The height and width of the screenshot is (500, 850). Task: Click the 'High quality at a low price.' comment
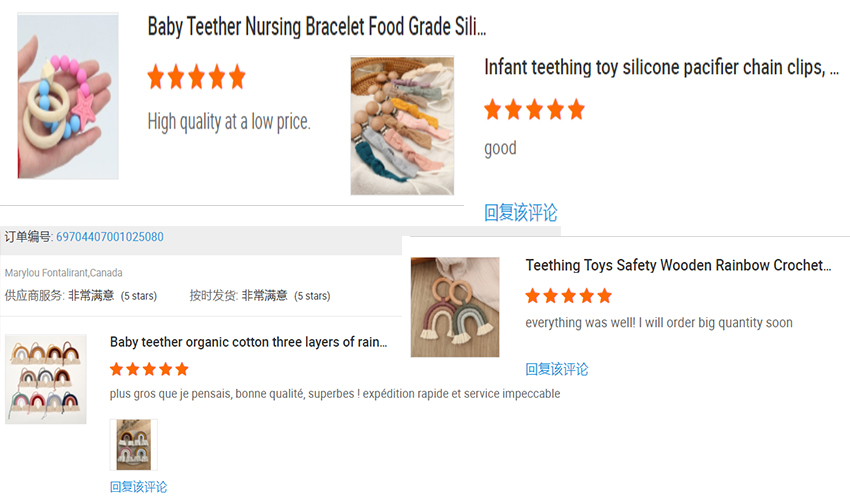[x=229, y=122]
